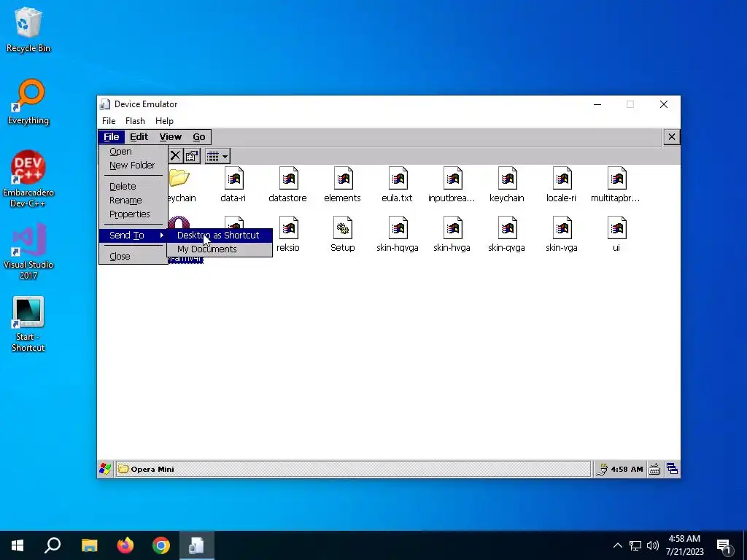Open the inner Edit menu
747x560 pixels.
[139, 137]
